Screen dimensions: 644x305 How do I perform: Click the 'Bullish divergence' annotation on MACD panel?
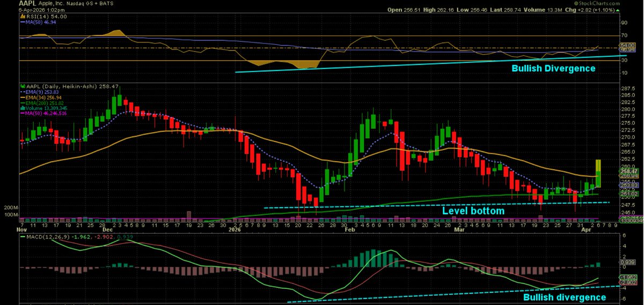coord(564,297)
